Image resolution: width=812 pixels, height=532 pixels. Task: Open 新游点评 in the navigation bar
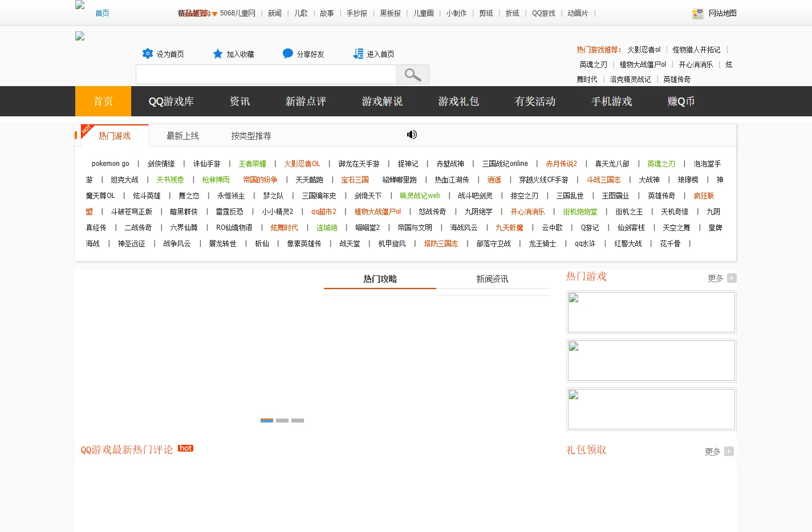pyautogui.click(x=306, y=101)
